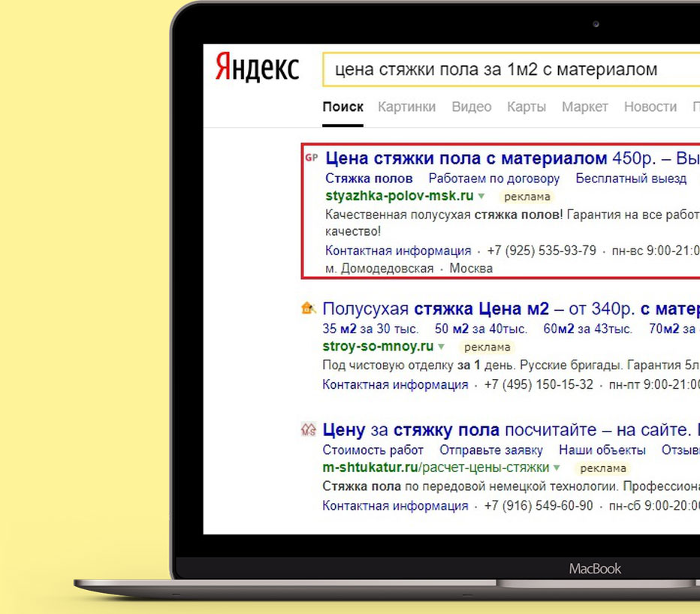Screen dimensions: 700x614
Task: Open Контактная информация of the stroy-so-mnoy.ru ad
Action: (x=396, y=384)
